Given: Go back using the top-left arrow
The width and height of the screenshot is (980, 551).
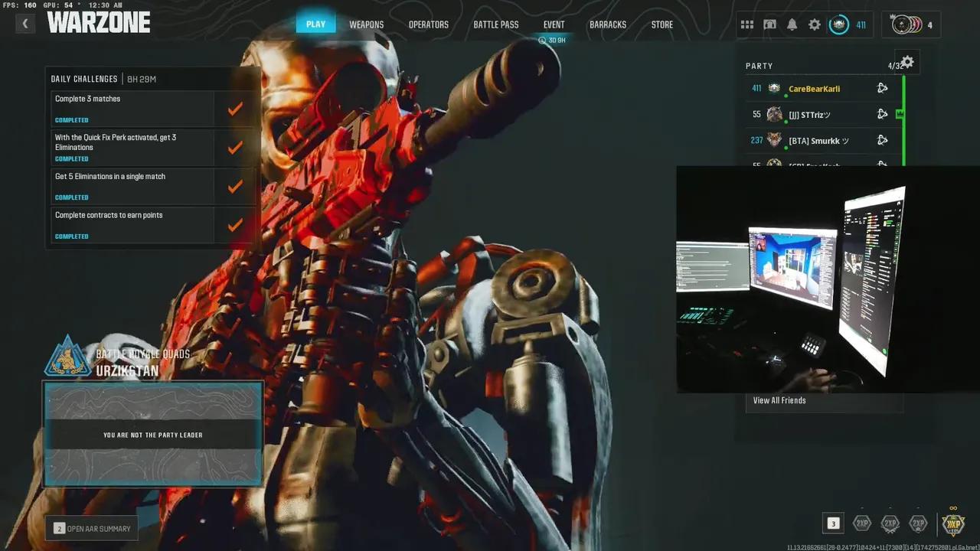Looking at the screenshot, I should [25, 24].
